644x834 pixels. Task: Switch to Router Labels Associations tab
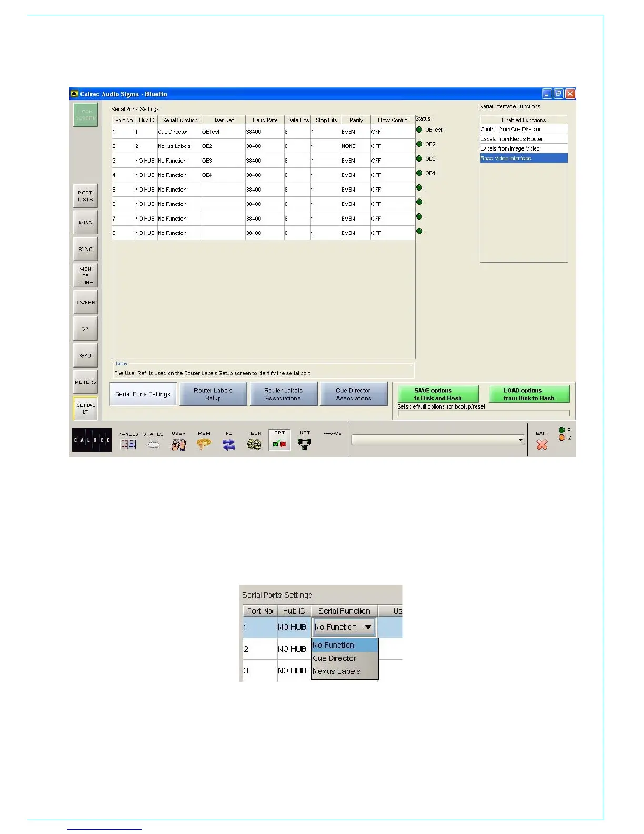pos(283,394)
